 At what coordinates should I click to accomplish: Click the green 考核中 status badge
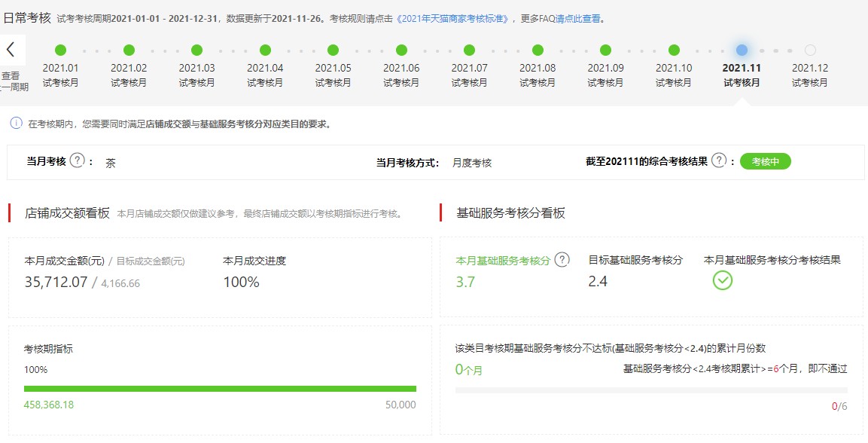coord(765,161)
